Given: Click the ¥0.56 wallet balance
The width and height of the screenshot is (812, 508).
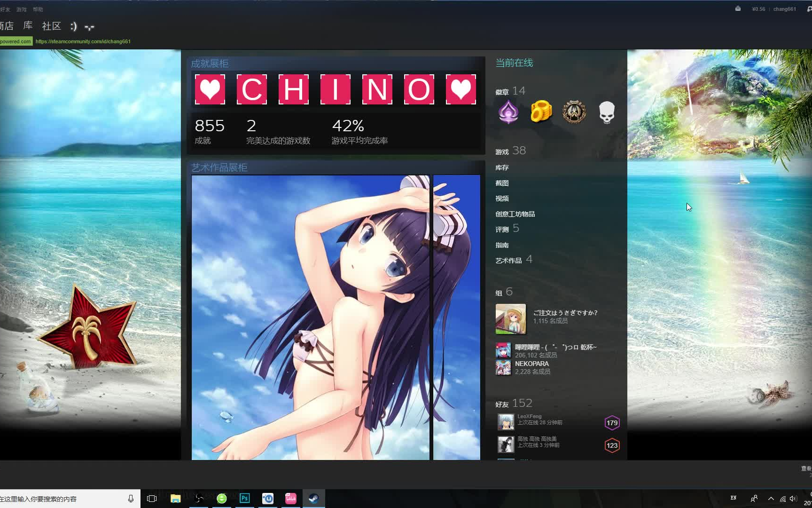Looking at the screenshot, I should tap(758, 9).
